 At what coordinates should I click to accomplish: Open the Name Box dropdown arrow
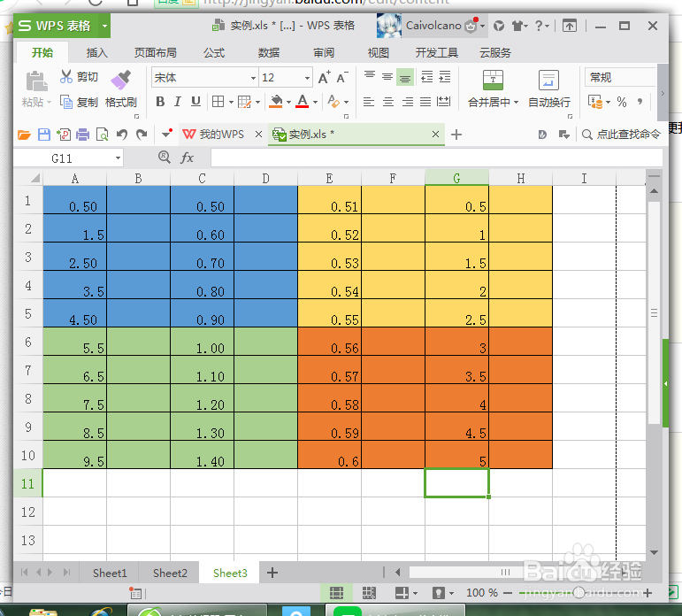click(118, 158)
